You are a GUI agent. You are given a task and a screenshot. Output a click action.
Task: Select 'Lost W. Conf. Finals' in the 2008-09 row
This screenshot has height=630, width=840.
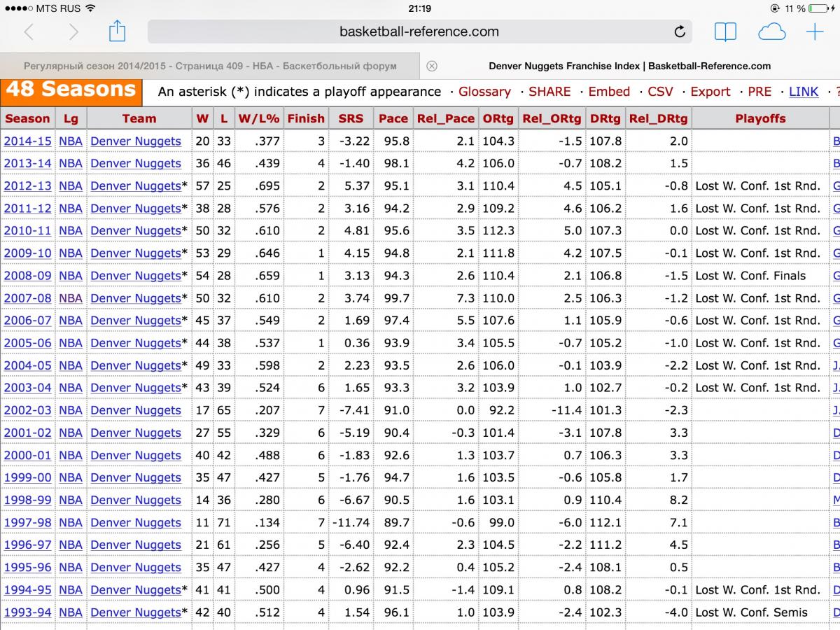(750, 276)
